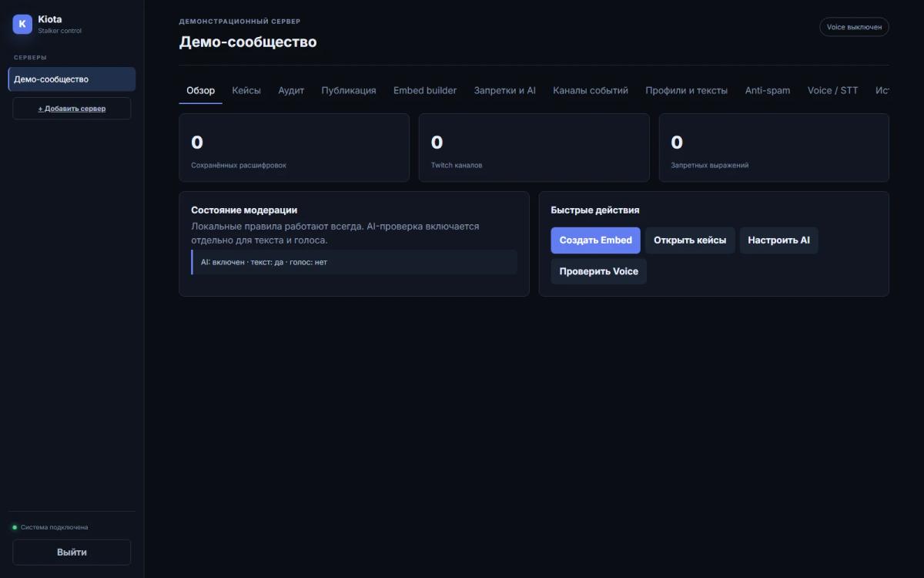Click the Выйти logout button
This screenshot has height=578, width=924.
[x=72, y=553]
